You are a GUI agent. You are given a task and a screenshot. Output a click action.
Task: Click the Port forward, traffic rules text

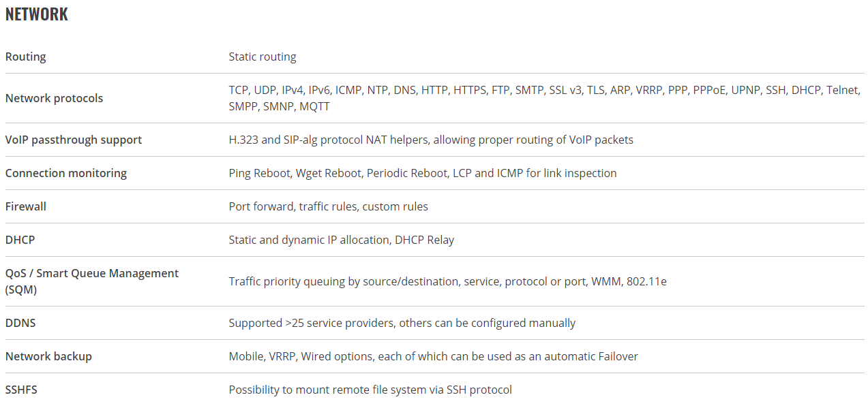tap(329, 206)
